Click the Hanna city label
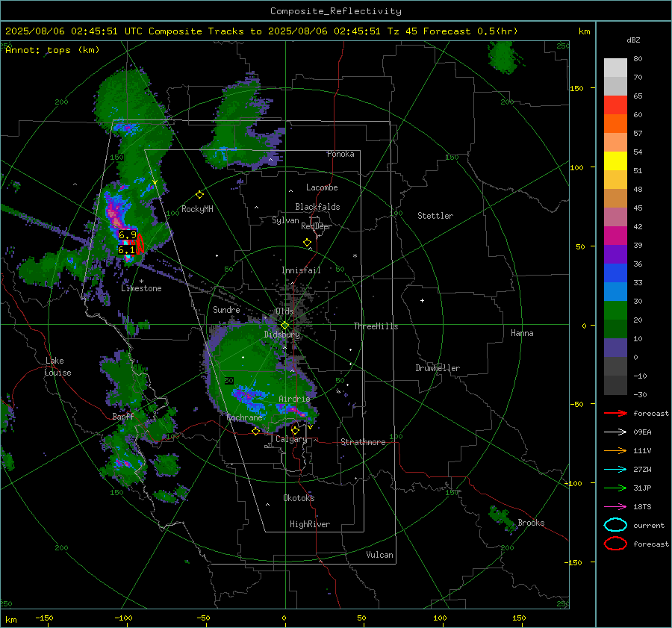Viewport: 672px width, 628px height. tap(522, 333)
